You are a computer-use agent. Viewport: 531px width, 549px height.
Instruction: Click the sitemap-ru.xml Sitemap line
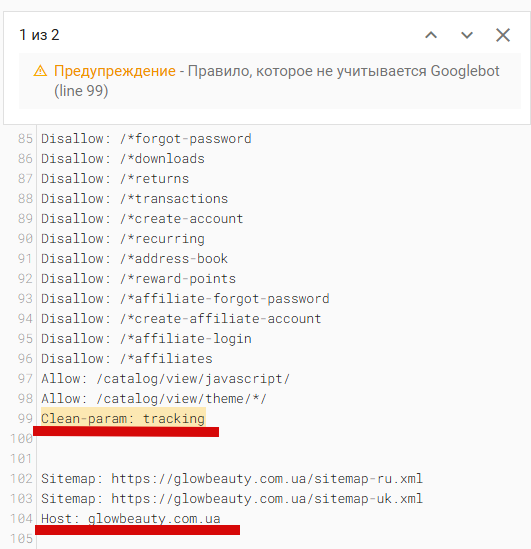pyautogui.click(x=232, y=479)
